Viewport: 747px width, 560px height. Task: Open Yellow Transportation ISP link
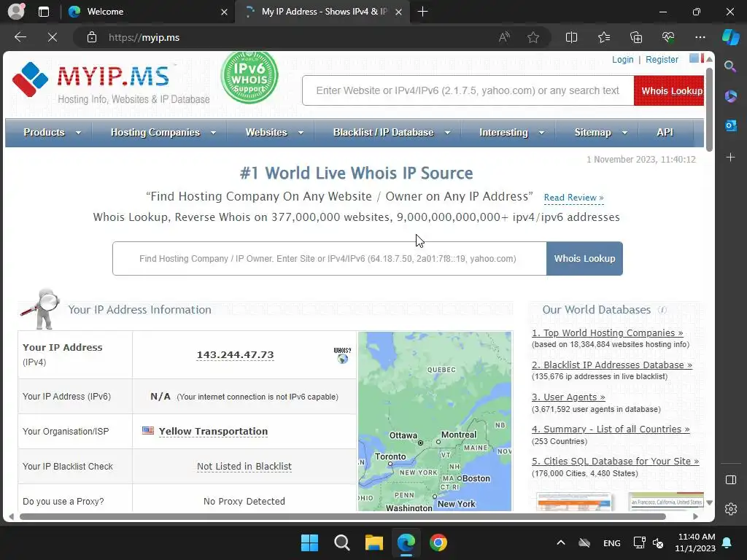pyautogui.click(x=213, y=432)
